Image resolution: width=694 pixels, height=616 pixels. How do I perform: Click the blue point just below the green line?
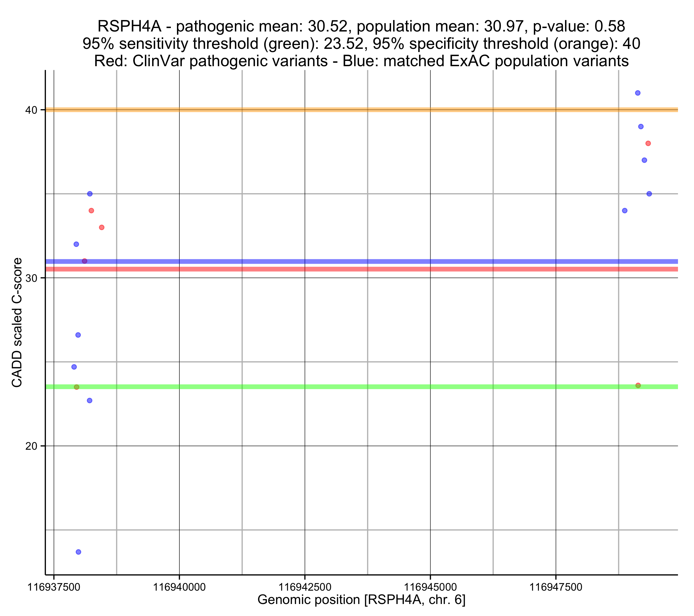pos(90,401)
